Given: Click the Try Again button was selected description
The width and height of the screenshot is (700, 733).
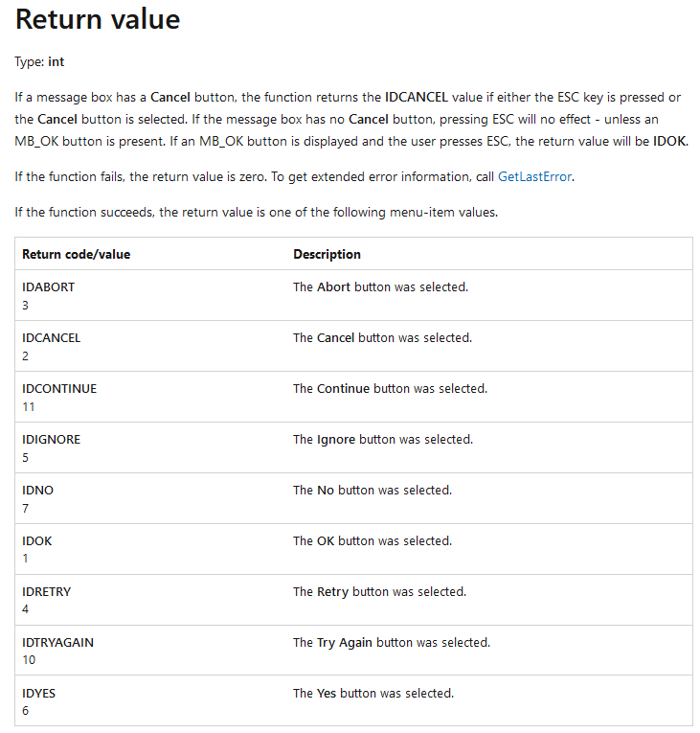Looking at the screenshot, I should coord(391,642).
